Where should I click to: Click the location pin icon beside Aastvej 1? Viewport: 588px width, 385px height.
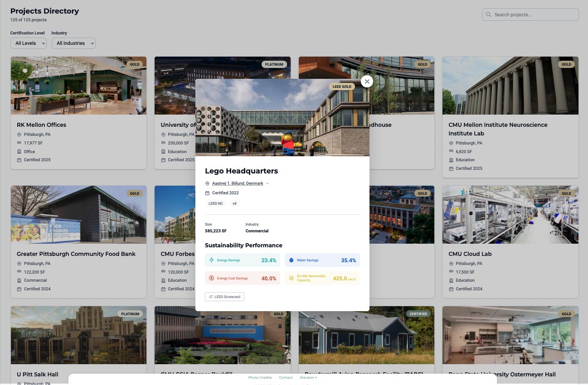208,183
